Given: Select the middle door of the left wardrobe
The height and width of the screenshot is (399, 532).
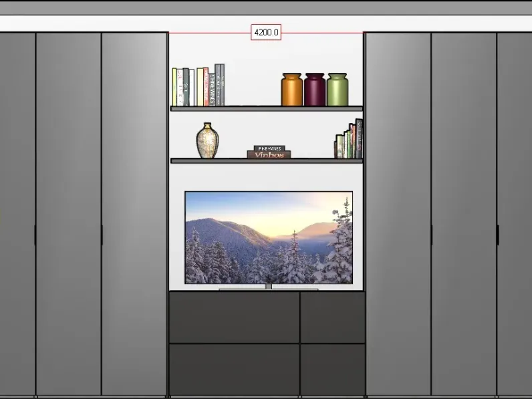Looking at the screenshot, I should (69, 214).
